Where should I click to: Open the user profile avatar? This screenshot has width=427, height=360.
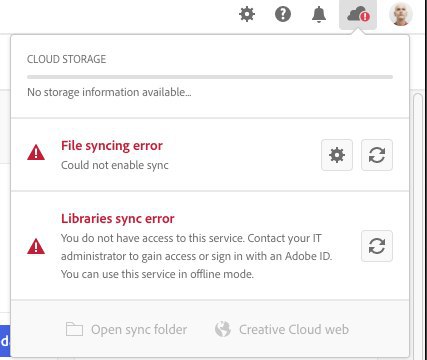pyautogui.click(x=401, y=14)
